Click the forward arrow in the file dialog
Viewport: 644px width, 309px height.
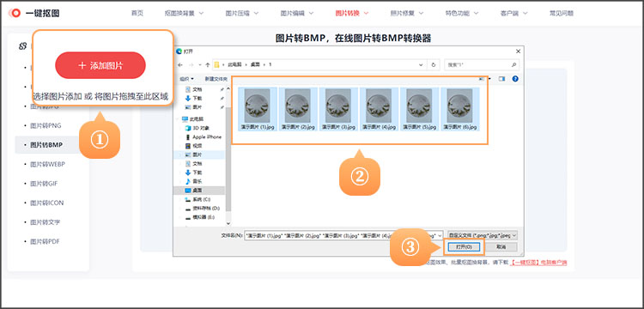coord(191,65)
